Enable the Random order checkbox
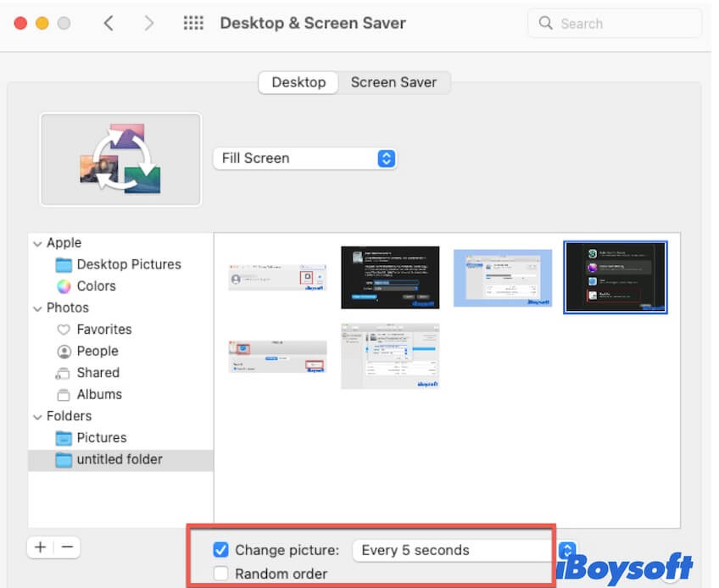Viewport: 719px width, 588px height. tap(221, 574)
